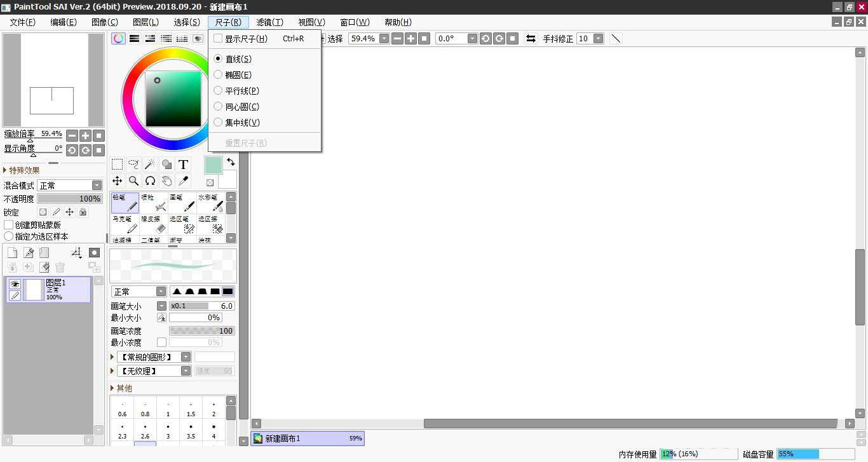Open the 混合模式 blend mode dropdown
The image size is (868, 462).
pos(97,184)
